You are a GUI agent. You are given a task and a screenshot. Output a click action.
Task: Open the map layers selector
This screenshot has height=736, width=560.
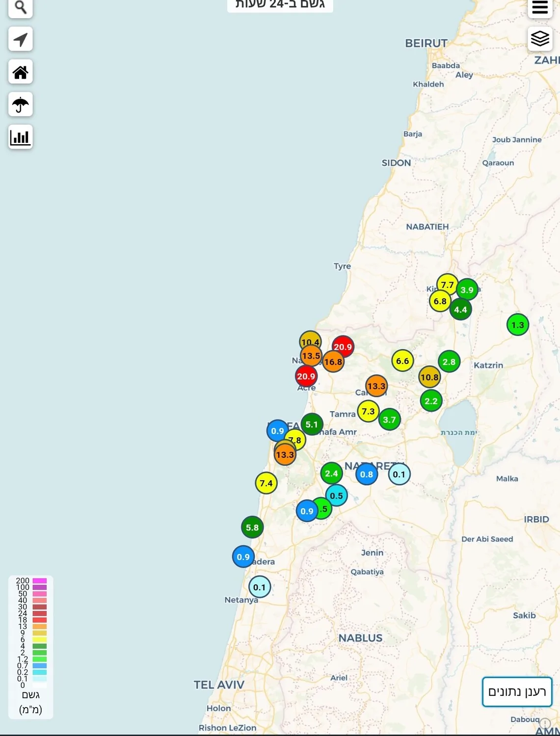[x=540, y=38]
